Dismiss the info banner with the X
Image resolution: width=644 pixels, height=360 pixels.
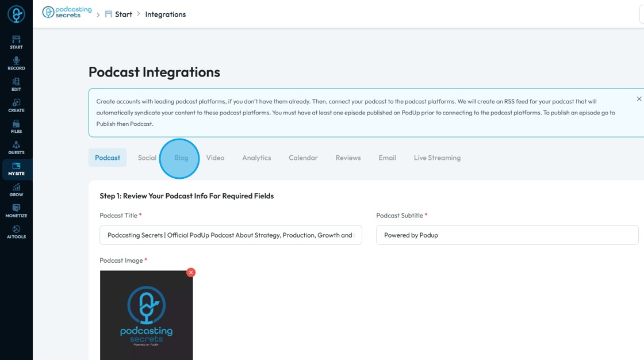pyautogui.click(x=639, y=99)
